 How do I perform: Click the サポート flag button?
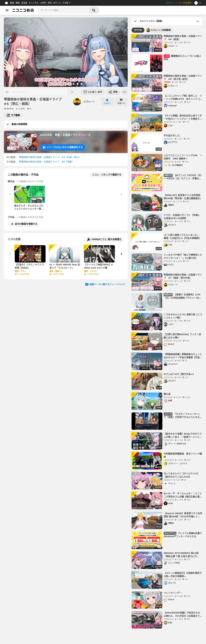121,102
